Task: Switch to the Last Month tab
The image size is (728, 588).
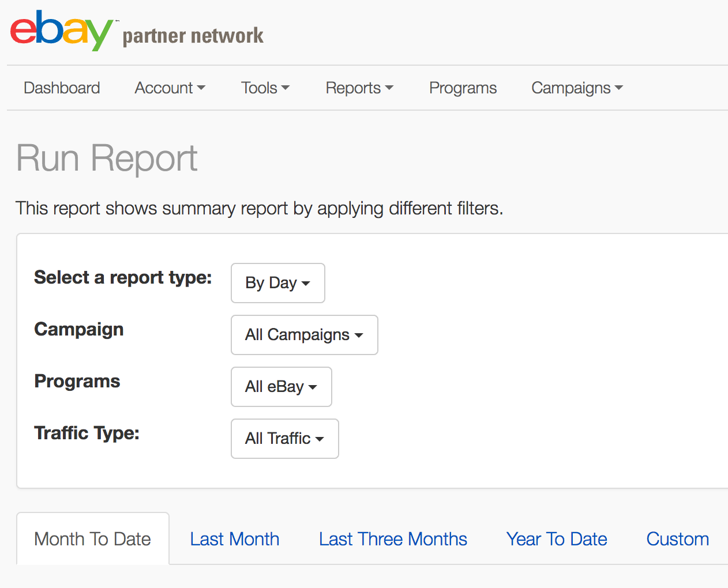Action: 235,539
